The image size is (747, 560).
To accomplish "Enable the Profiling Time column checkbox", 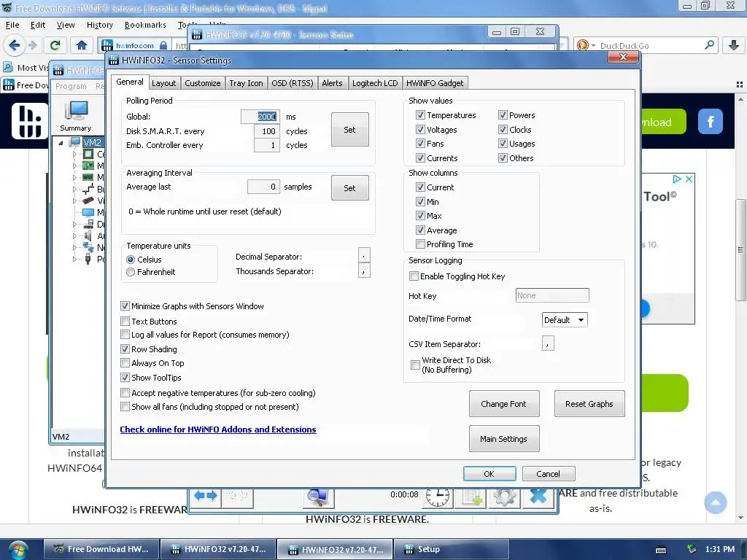I will point(420,244).
